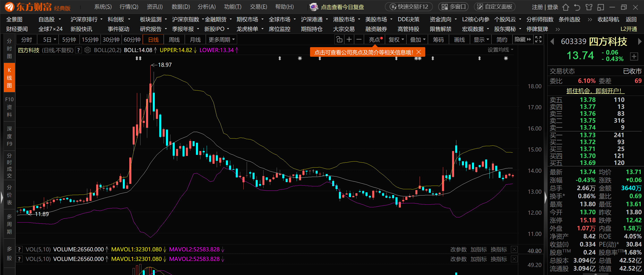Screen dimensions: 644x275
Task: Switch to 简约 simplified display mode
Action: (502, 40)
